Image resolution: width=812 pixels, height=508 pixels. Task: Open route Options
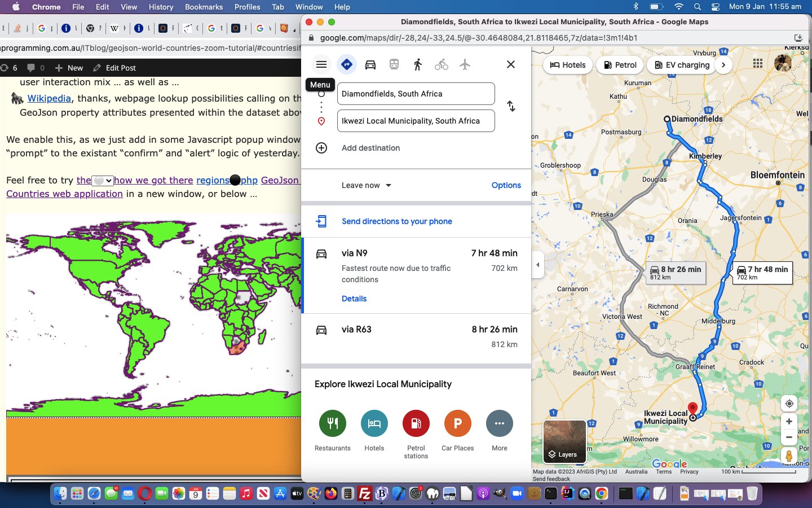pyautogui.click(x=506, y=185)
